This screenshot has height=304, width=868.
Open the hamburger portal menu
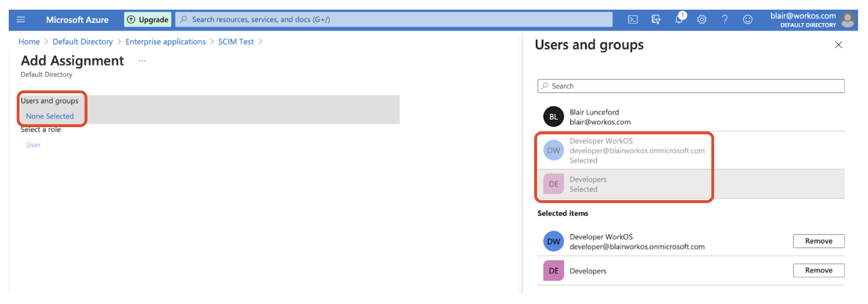click(21, 20)
